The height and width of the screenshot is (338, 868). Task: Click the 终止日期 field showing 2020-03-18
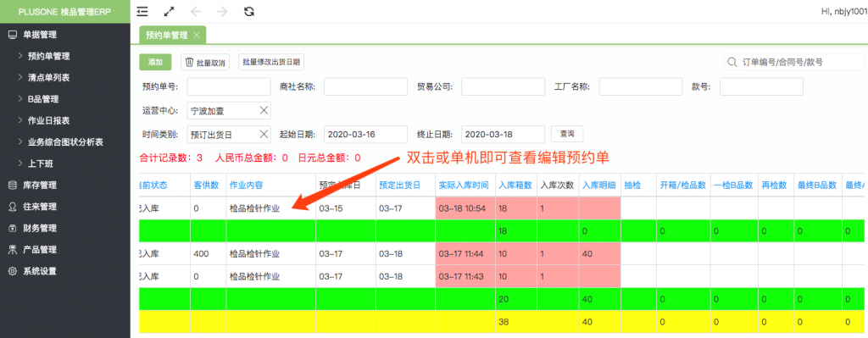tap(504, 134)
